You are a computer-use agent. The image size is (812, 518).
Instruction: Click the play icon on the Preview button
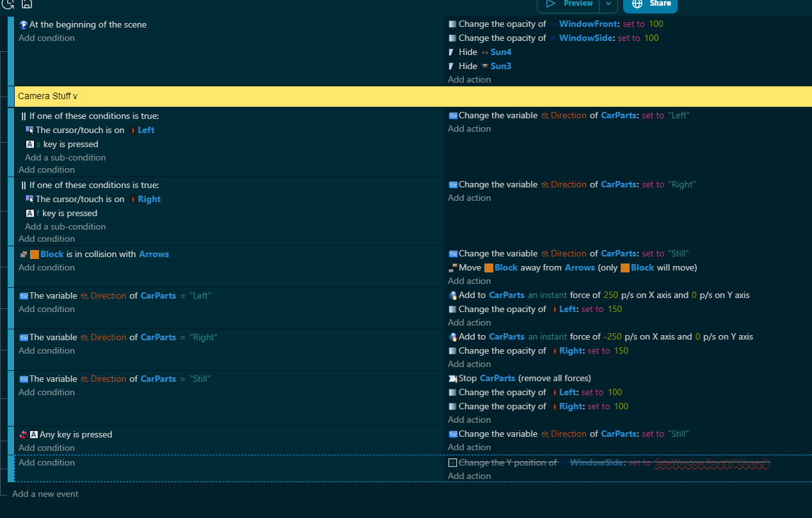[x=550, y=4]
